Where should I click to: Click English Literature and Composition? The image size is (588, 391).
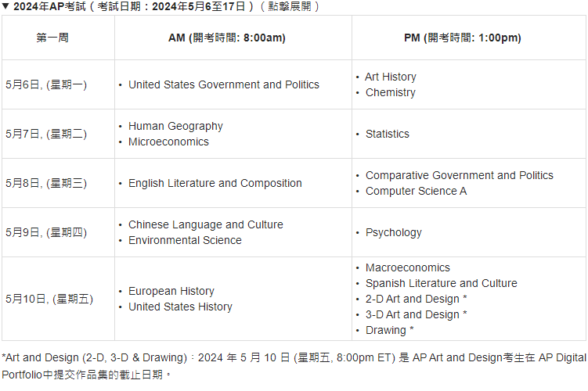(x=215, y=184)
